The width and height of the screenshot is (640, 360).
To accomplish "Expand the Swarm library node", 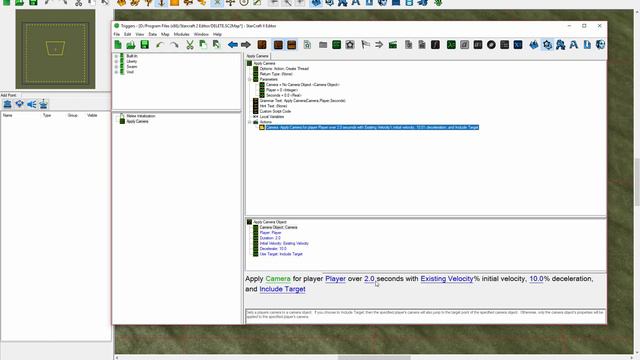I will coord(116,67).
